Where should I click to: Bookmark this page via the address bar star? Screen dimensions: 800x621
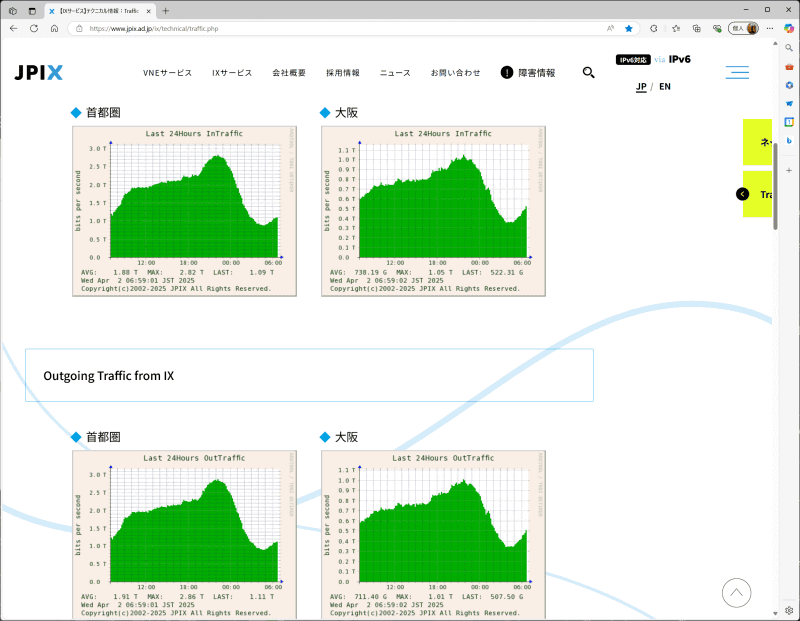click(x=628, y=30)
